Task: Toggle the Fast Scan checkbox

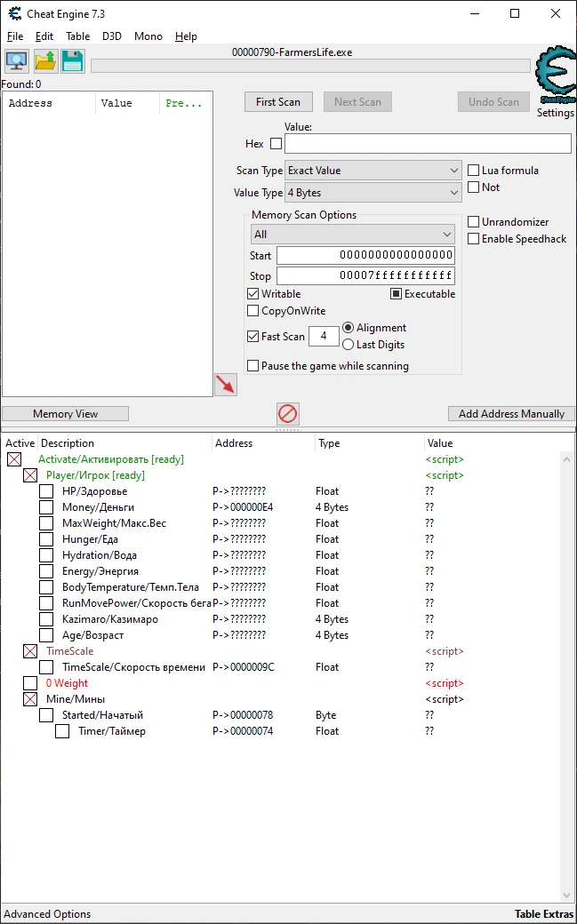Action: [253, 337]
